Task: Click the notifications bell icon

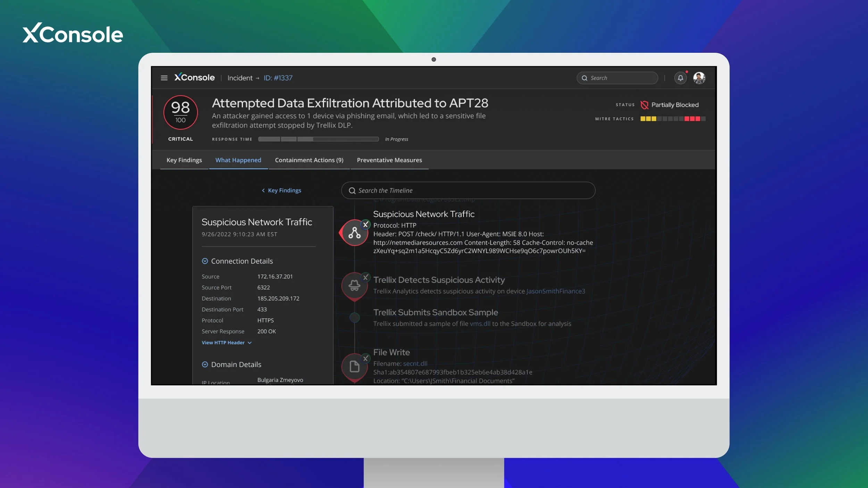Action: tap(680, 78)
